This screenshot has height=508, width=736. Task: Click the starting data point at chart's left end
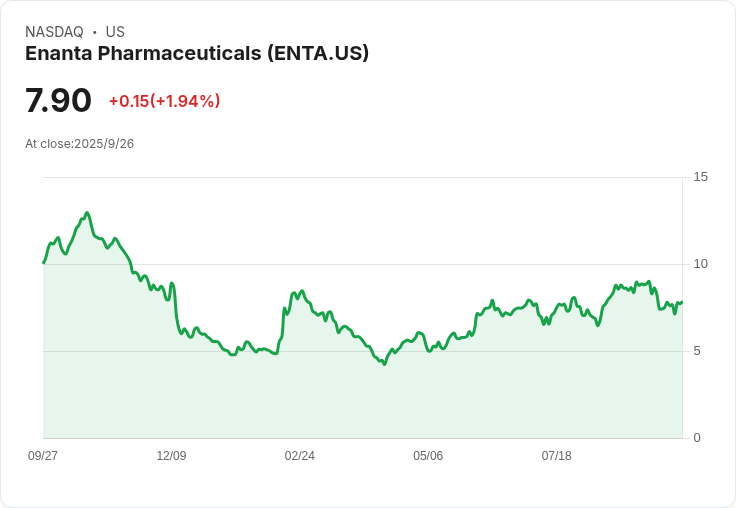tap(44, 262)
